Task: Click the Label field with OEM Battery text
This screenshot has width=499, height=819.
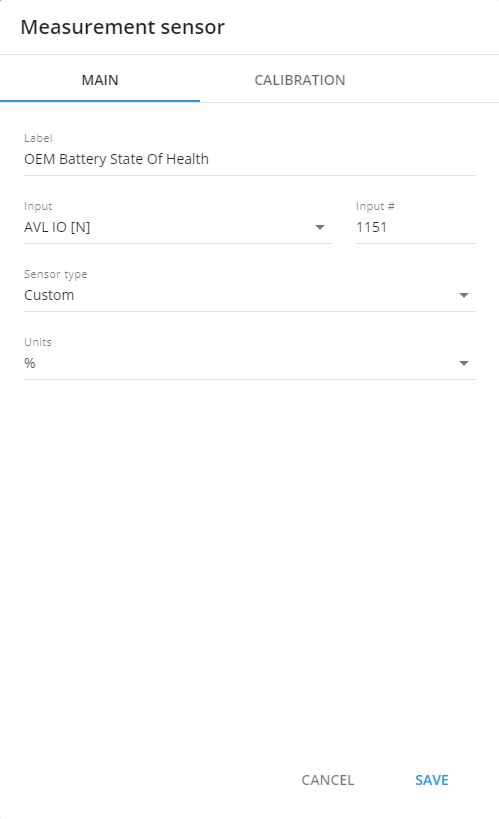Action: 250,159
